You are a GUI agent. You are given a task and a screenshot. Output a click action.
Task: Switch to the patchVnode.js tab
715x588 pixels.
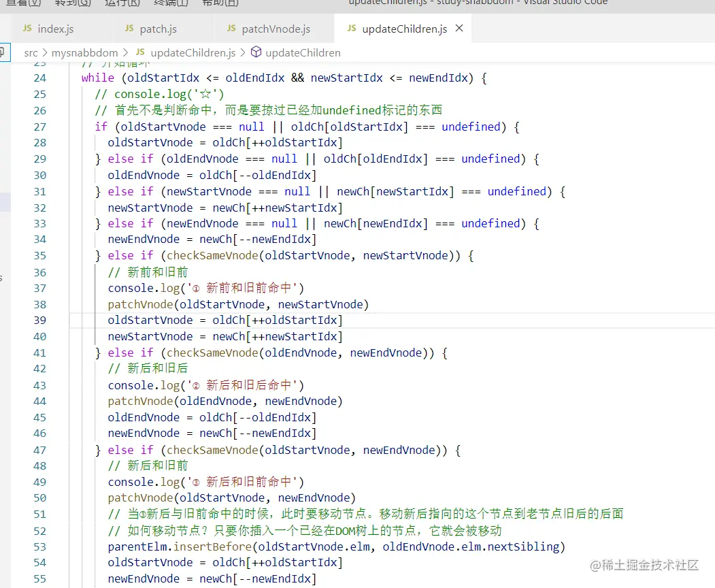275,29
